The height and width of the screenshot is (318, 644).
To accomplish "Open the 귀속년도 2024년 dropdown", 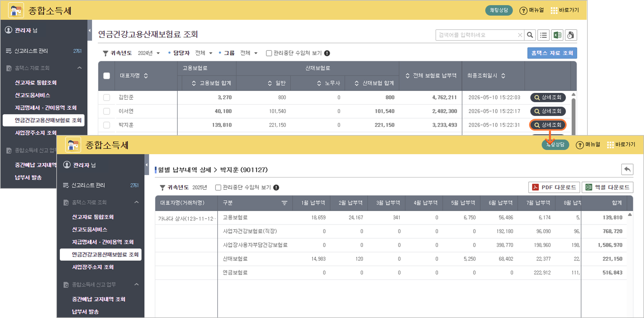I will coord(149,53).
